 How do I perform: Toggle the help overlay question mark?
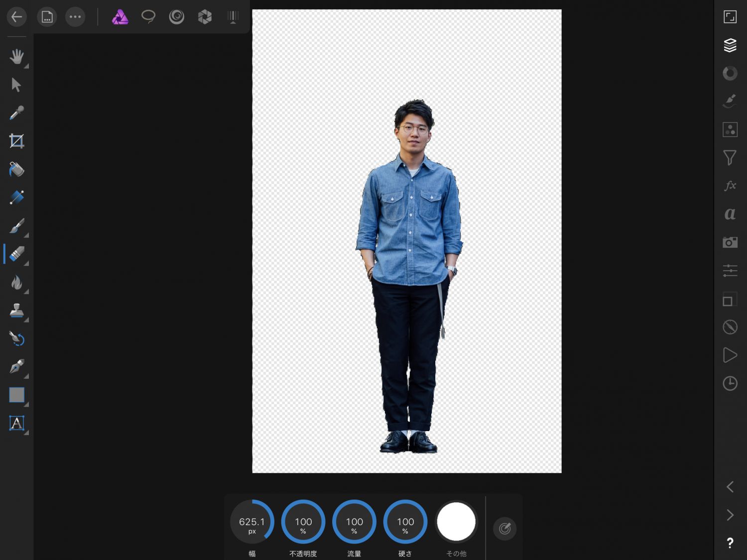click(x=730, y=543)
